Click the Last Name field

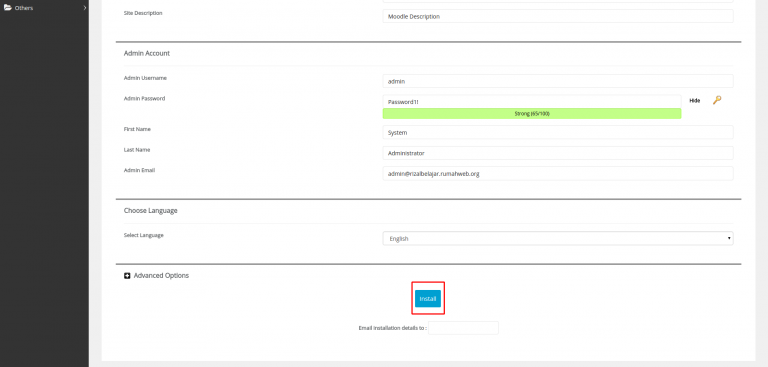pyautogui.click(x=558, y=153)
